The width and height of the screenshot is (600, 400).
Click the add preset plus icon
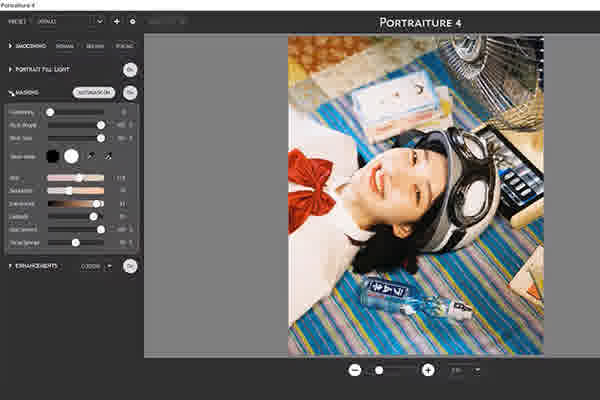117,21
